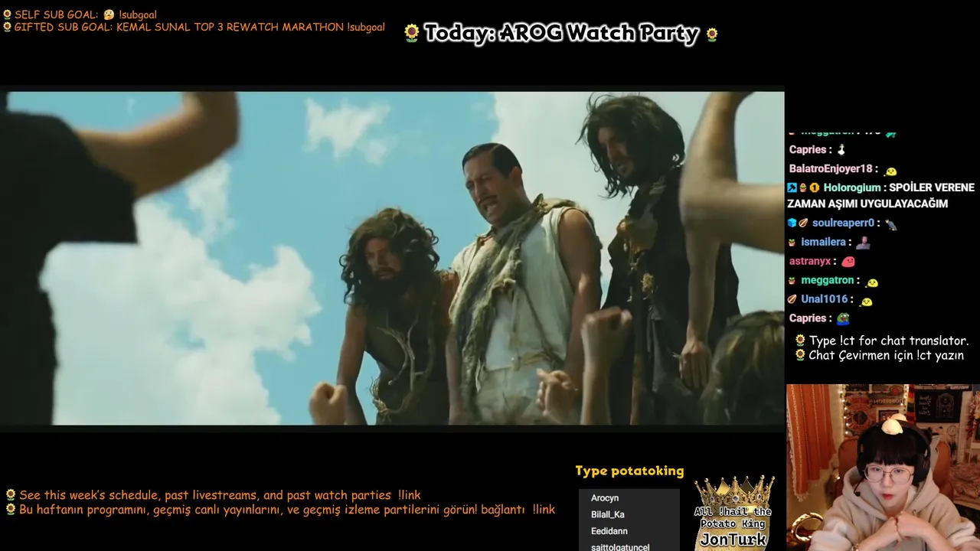Click astranyx's red blob emote
Image resolution: width=980 pixels, height=551 pixels.
coord(848,262)
